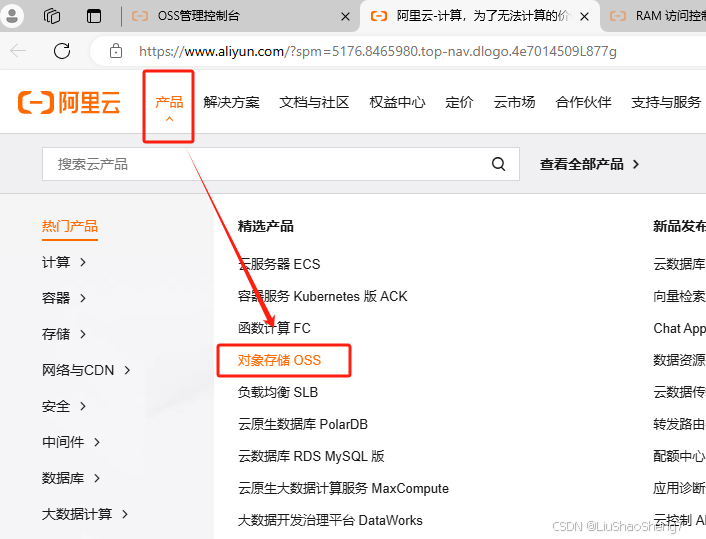Open the 向量检索 new product link
Screen dimensions: 706x539
[679, 296]
